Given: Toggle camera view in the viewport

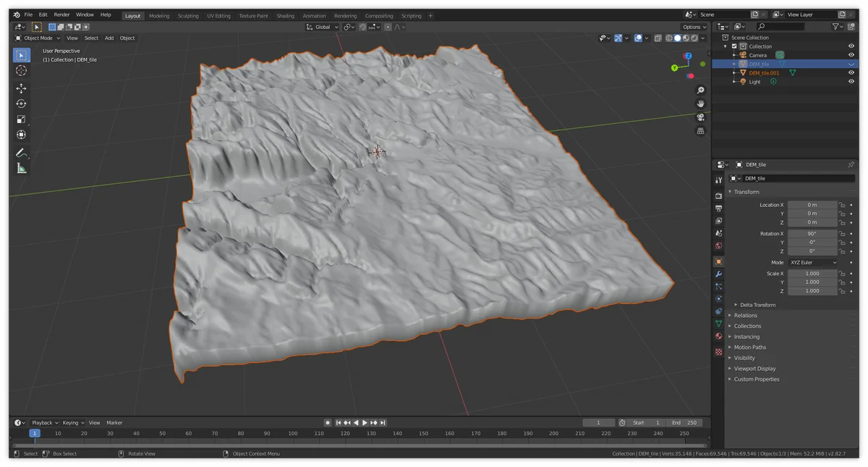Looking at the screenshot, I should (x=700, y=117).
